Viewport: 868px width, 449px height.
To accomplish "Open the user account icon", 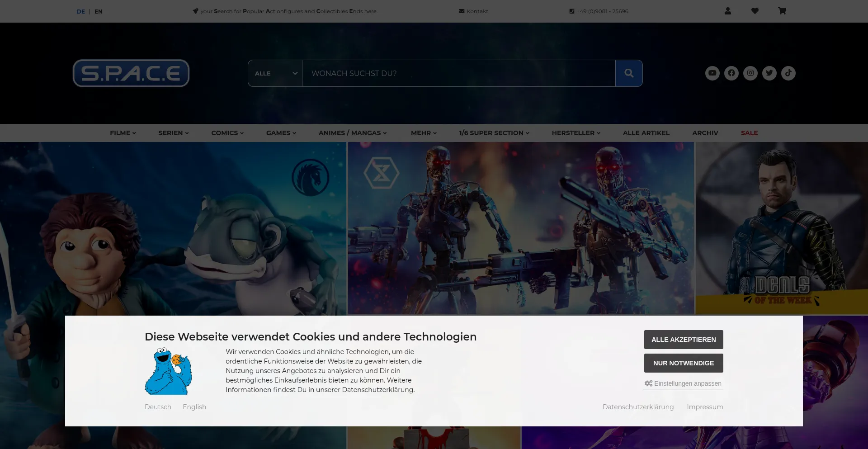I will click(x=727, y=11).
